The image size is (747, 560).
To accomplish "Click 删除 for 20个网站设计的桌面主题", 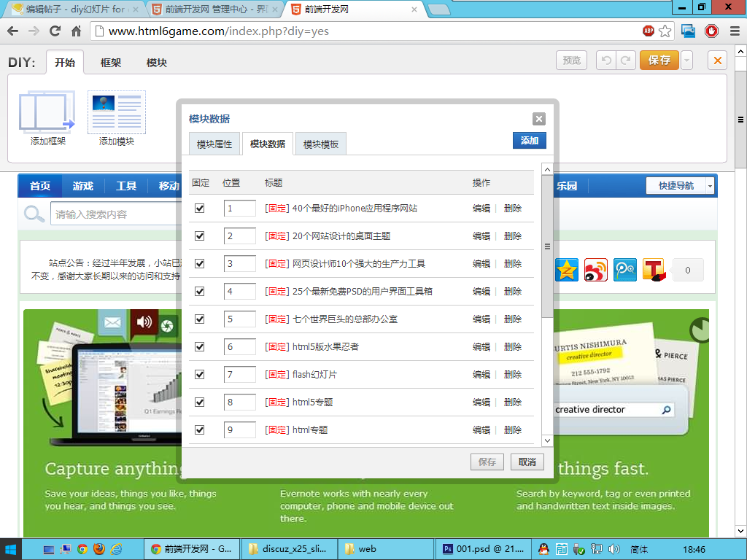I will pyautogui.click(x=513, y=236).
